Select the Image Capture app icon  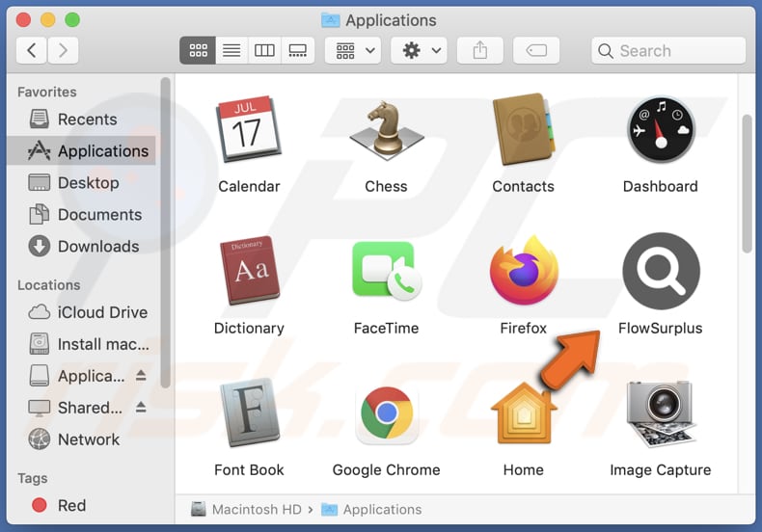click(x=661, y=413)
